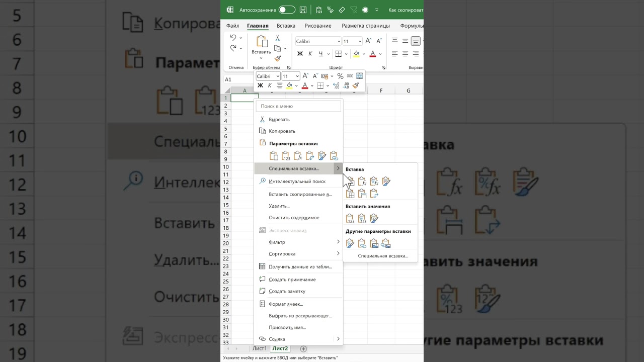Open Customize Quick Access Toolbar dropdown
Viewport: 644px width, 362px height.
click(377, 10)
